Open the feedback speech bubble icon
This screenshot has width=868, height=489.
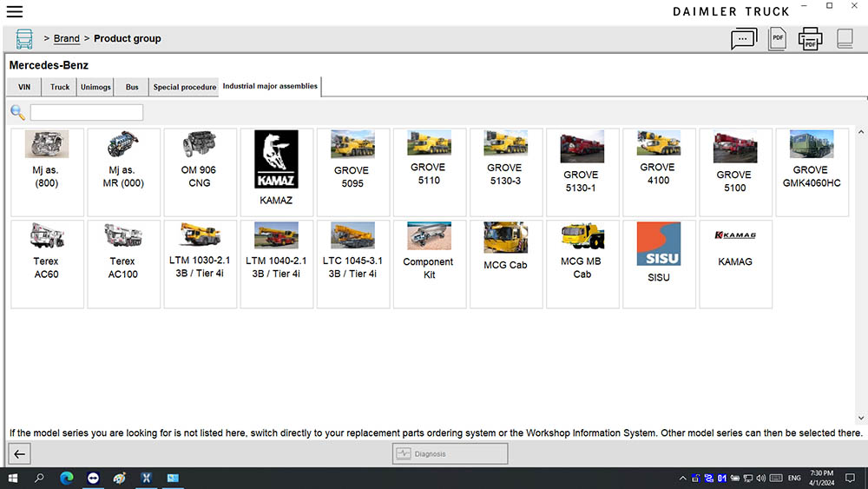(744, 39)
